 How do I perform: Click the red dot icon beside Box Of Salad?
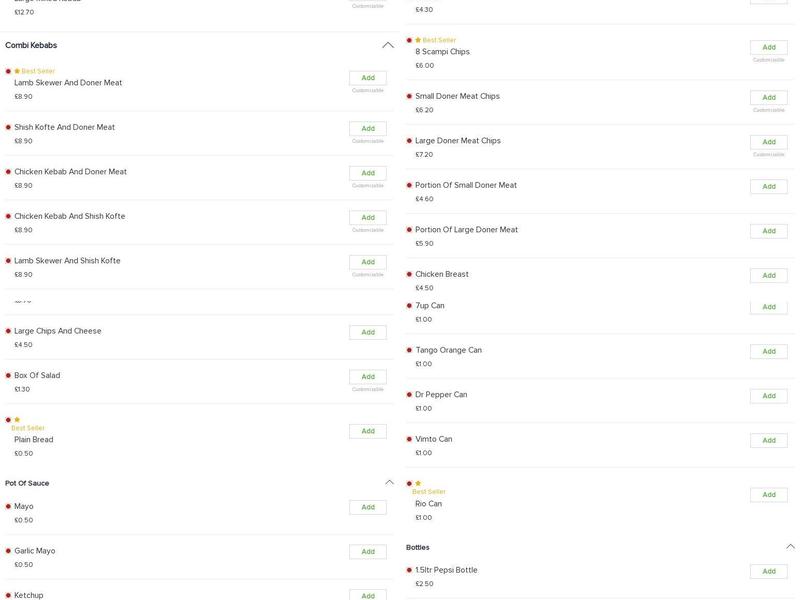8,376
